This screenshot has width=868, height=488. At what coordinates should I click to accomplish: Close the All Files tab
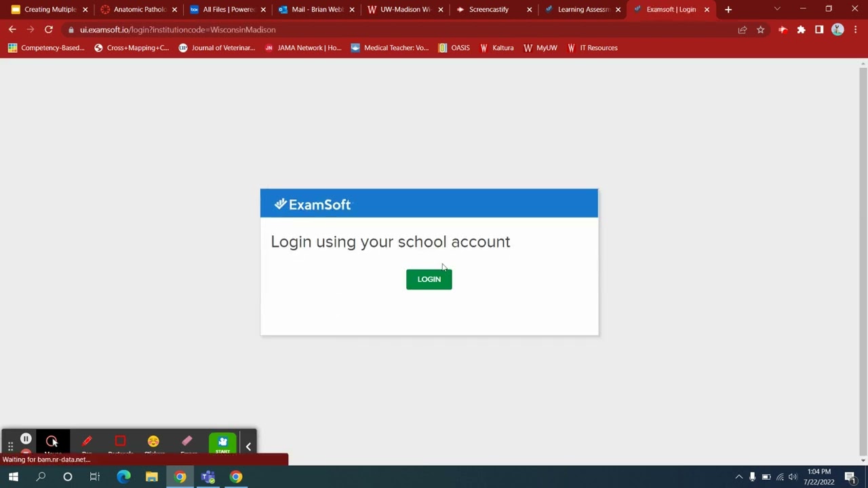pyautogui.click(x=263, y=9)
